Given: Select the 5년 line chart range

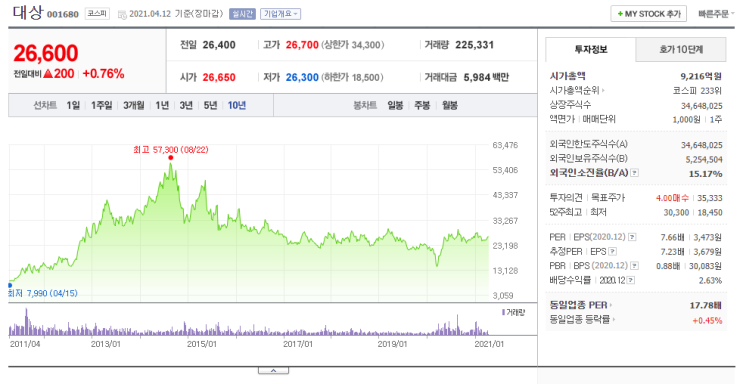Looking at the screenshot, I should point(210,105).
